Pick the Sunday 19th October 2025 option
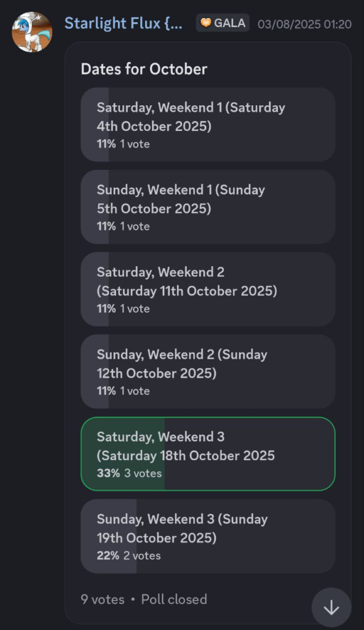This screenshot has width=364, height=630. click(208, 536)
